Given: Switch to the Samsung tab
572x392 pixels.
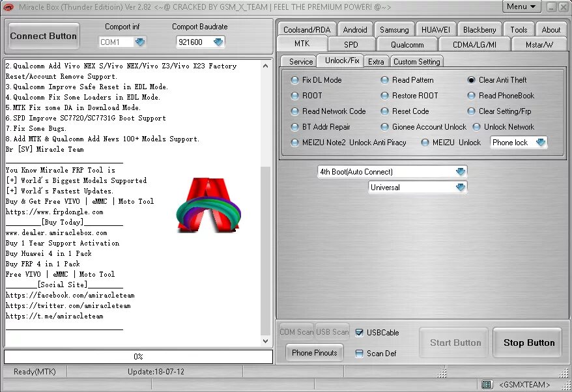Looking at the screenshot, I should click(x=394, y=29).
